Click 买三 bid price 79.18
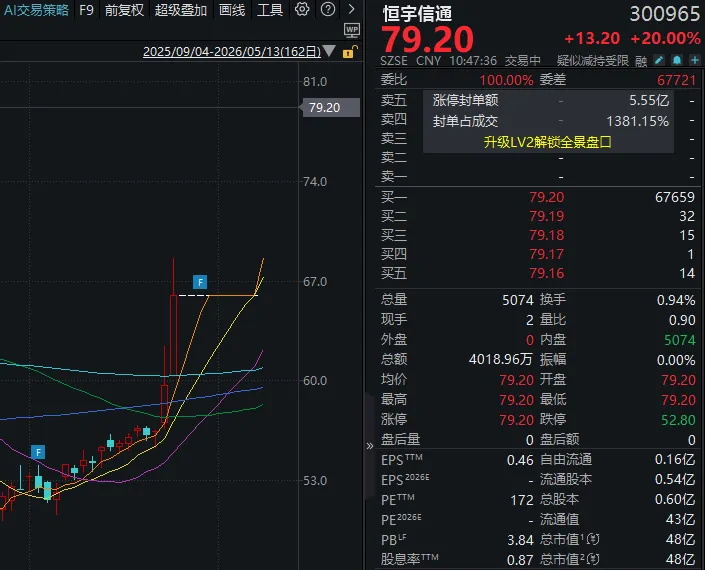Screen dimensions: 705x570 click(x=546, y=235)
